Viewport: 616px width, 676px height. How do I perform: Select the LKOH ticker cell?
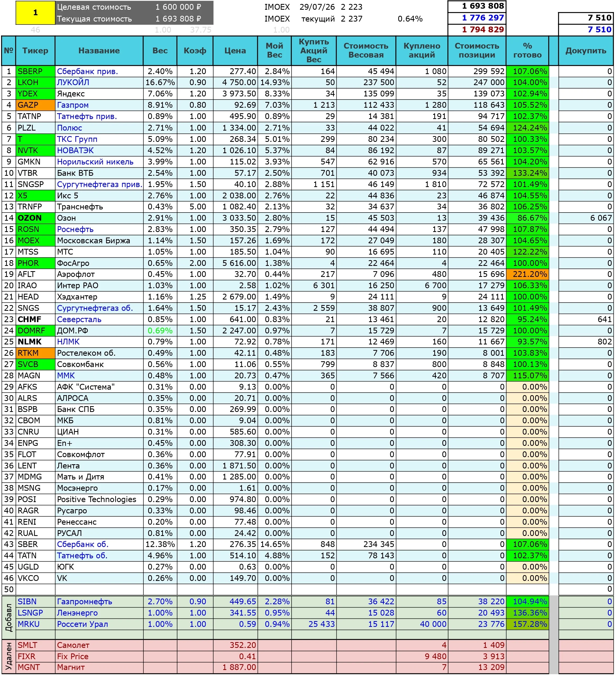(35, 82)
